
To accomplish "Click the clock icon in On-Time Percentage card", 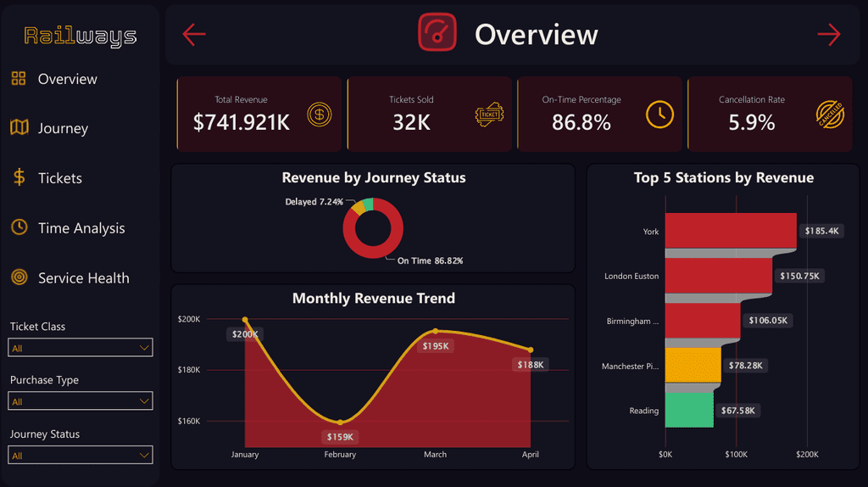I will [659, 115].
